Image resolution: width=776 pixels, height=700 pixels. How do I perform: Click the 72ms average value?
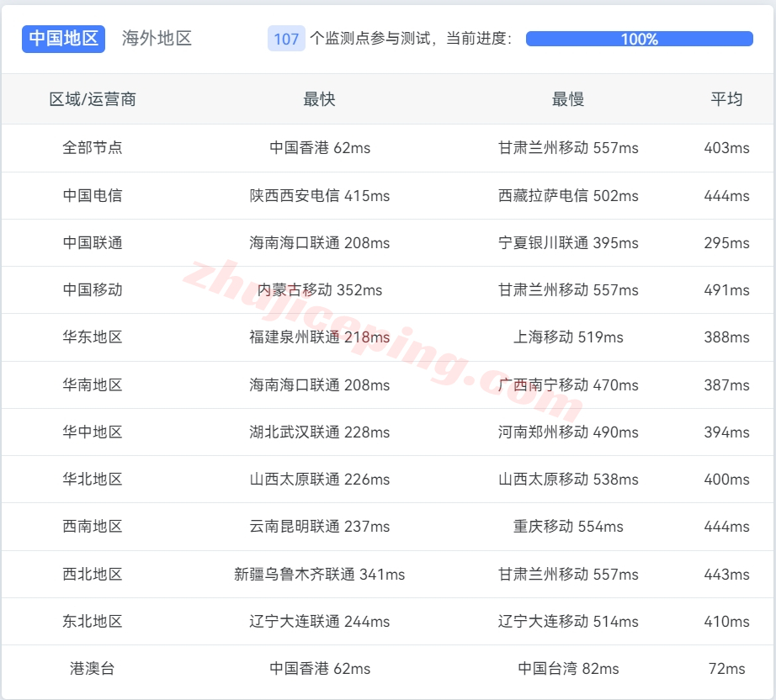coord(726,668)
